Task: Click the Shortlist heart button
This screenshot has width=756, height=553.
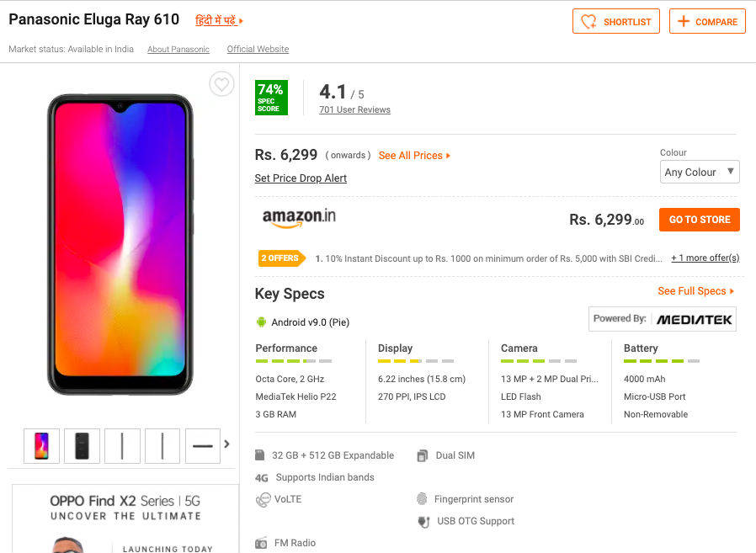Action: [617, 22]
